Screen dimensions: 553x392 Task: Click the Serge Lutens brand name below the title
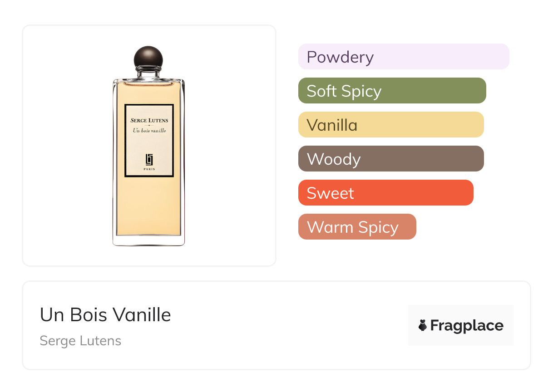(80, 341)
